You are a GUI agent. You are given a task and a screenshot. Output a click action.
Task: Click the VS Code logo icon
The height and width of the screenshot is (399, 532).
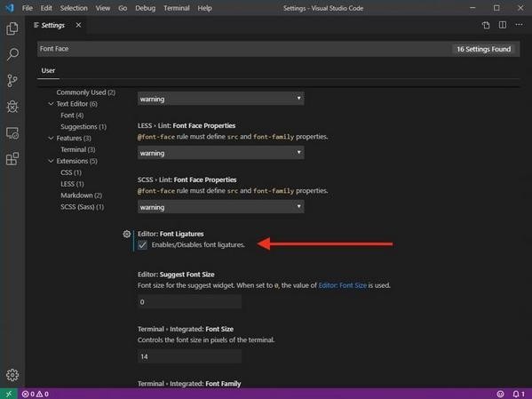[x=10, y=7]
